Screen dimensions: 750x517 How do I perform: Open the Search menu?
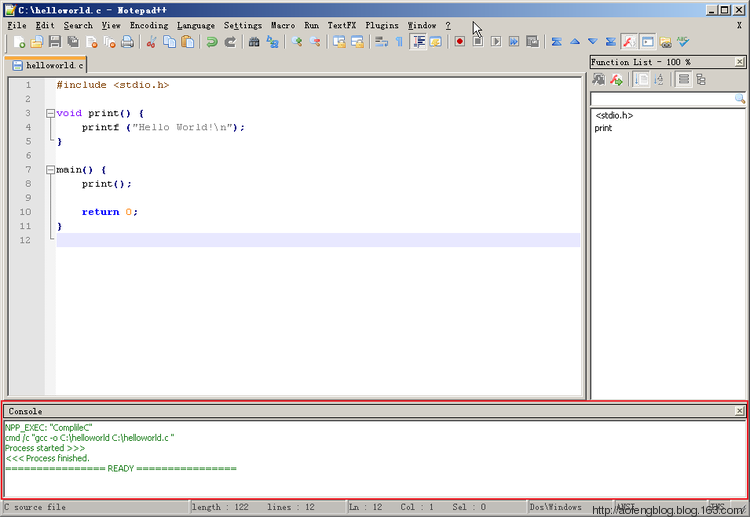pos(78,25)
